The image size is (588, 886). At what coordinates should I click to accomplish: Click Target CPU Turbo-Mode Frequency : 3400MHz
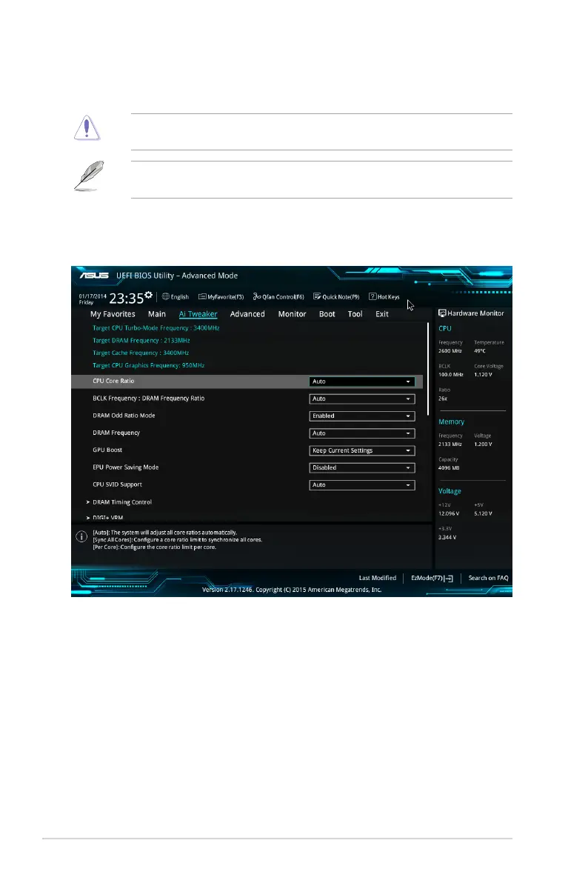[156, 327]
